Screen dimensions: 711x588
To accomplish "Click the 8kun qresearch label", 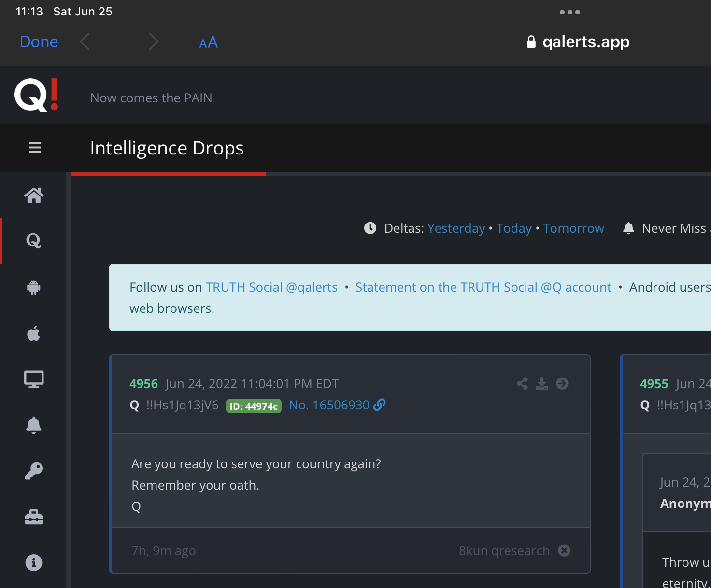I will pos(504,551).
